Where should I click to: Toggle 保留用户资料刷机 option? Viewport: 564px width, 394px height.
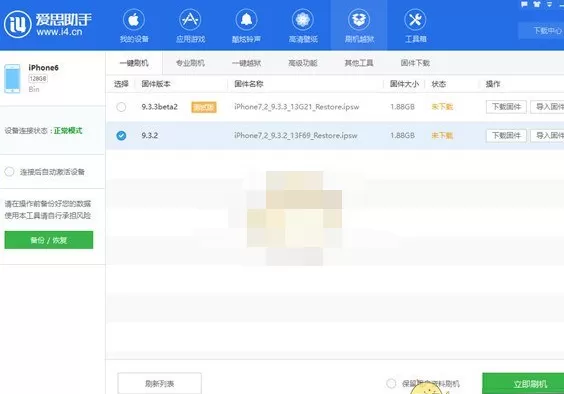click(391, 384)
